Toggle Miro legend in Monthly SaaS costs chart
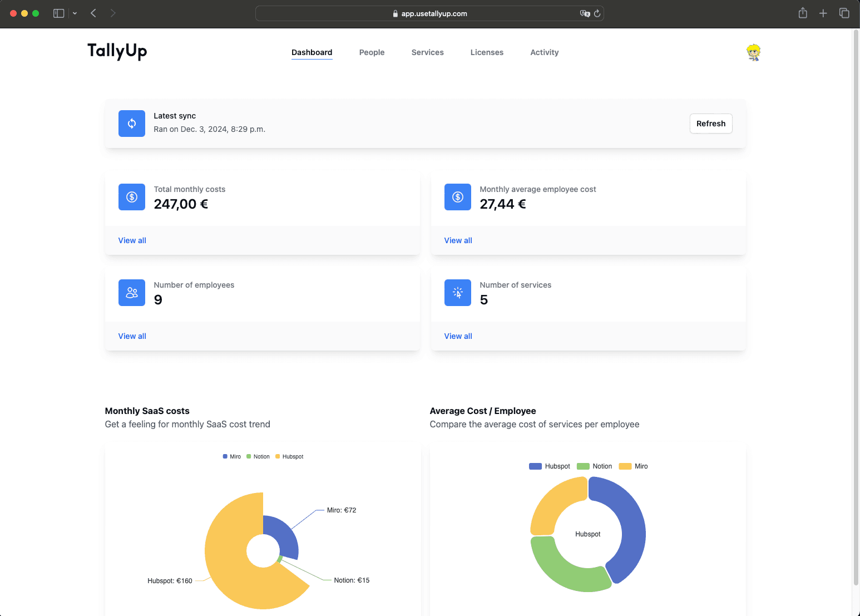This screenshot has height=616, width=860. 231,456
